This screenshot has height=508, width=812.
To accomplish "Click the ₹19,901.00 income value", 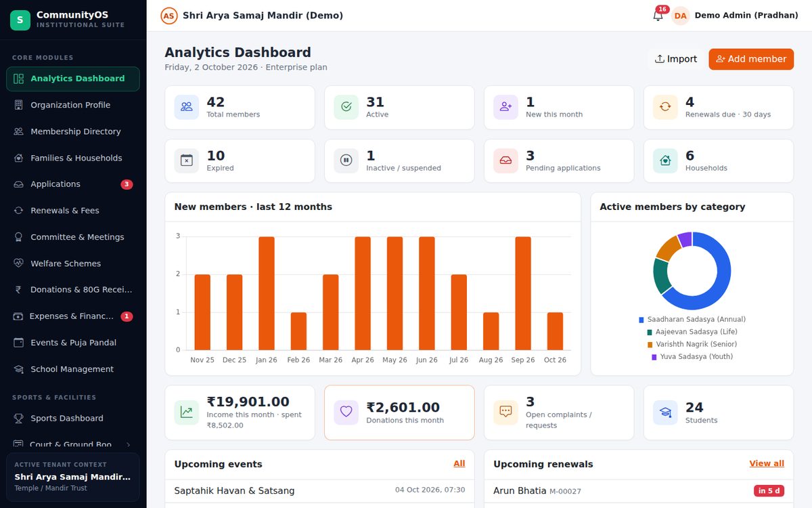I will tap(248, 402).
